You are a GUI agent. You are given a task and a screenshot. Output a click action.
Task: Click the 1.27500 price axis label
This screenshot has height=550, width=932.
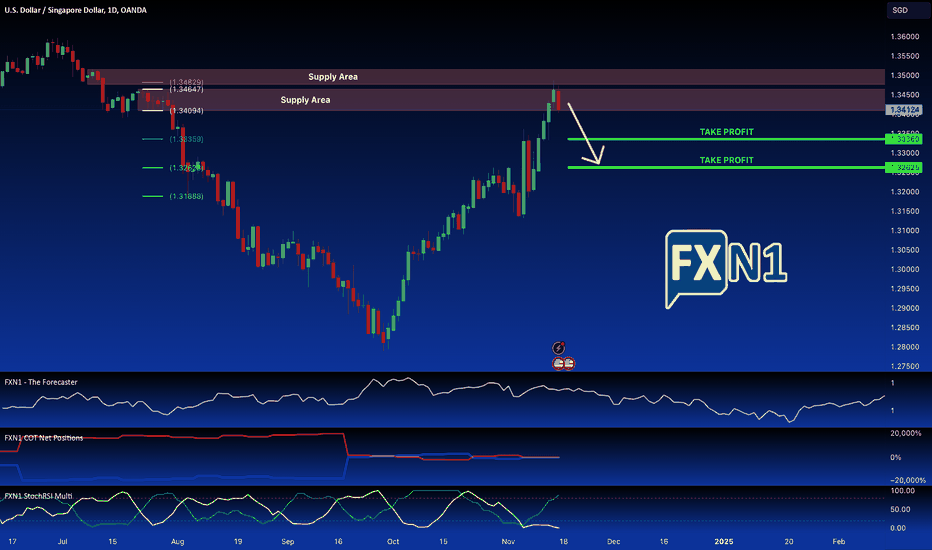[905, 366]
